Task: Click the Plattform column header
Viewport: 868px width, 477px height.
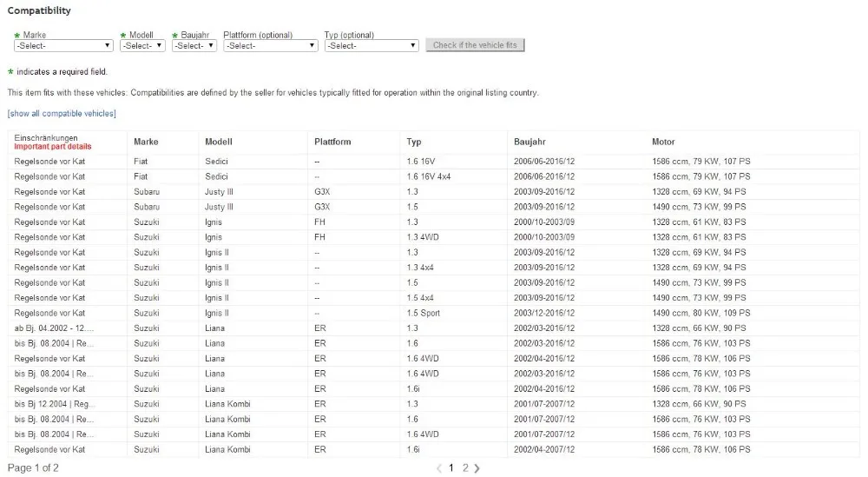Action: (x=332, y=142)
